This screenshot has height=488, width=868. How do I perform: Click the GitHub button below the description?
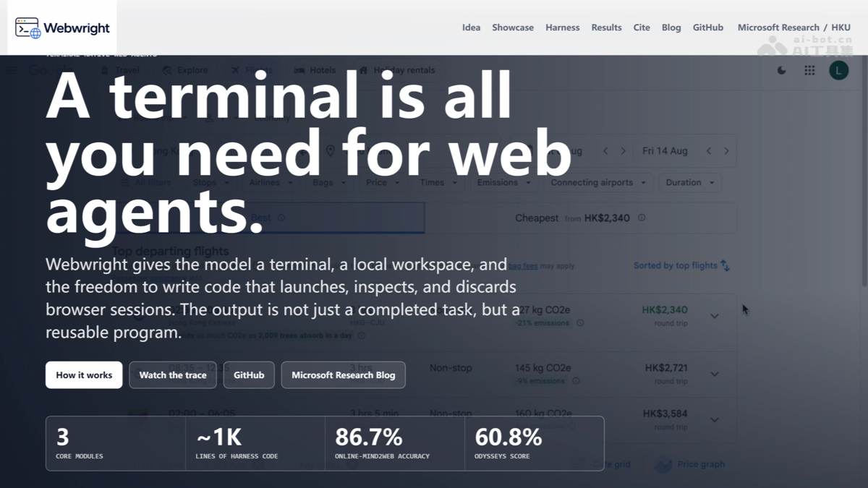click(249, 375)
